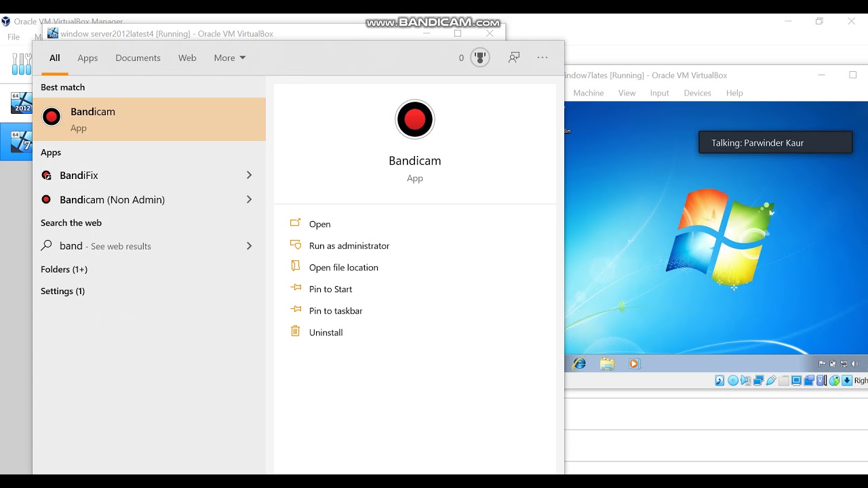This screenshot has width=868, height=488.
Task: Expand the BandiFix result arrow
Action: [249, 175]
